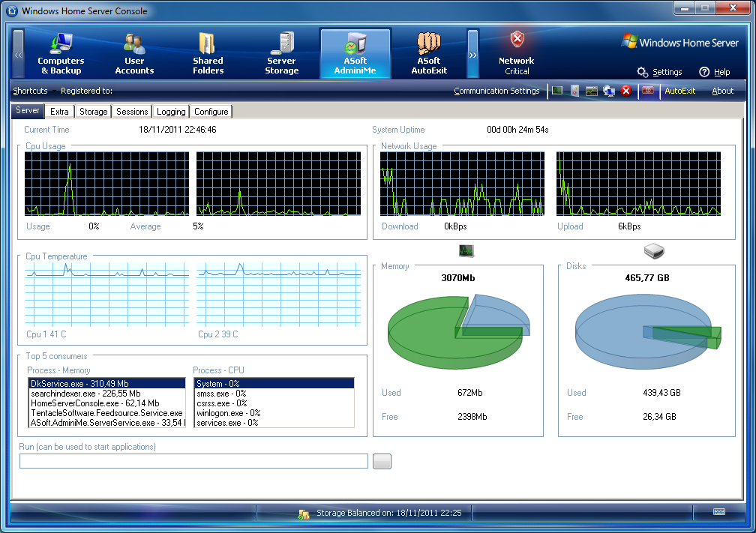
Task: Open the Shortcuts menu
Action: tap(30, 91)
